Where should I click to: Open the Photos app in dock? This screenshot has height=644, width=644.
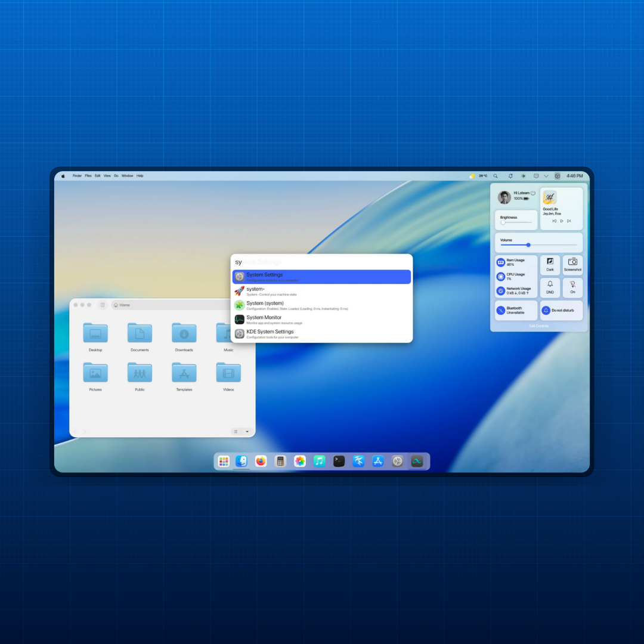click(x=300, y=461)
